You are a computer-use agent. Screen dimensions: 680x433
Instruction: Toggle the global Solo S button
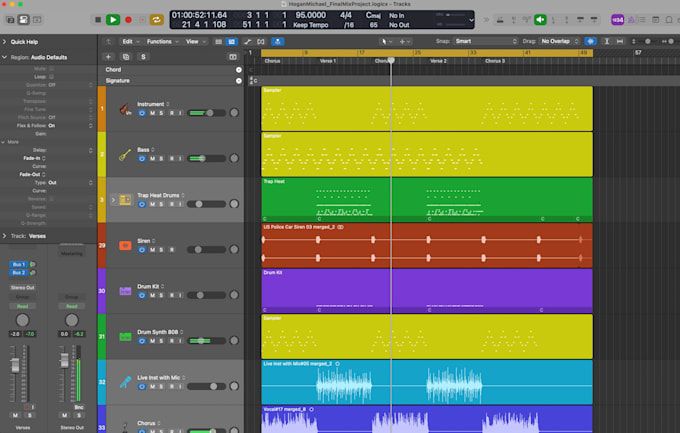tap(143, 57)
